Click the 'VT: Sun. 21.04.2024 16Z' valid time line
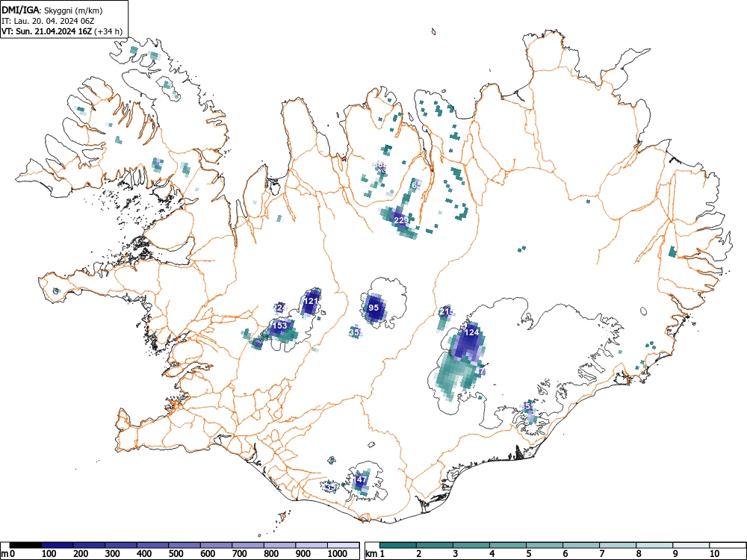Image resolution: width=747 pixels, height=560 pixels. pyautogui.click(x=47, y=31)
